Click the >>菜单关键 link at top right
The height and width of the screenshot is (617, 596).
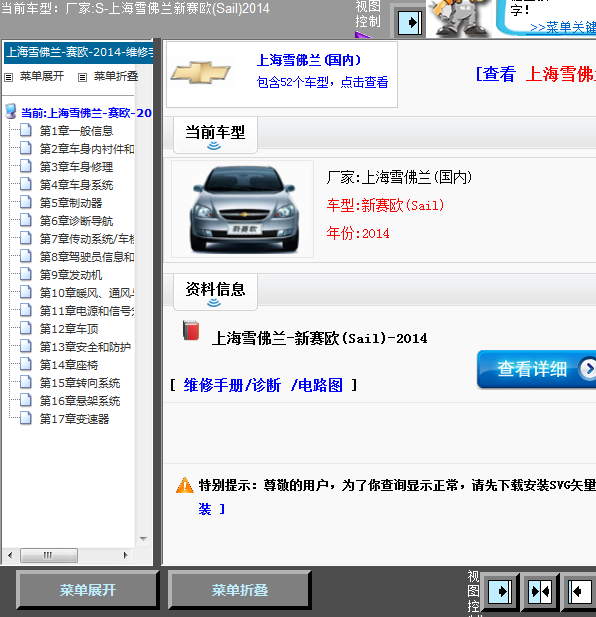pyautogui.click(x=563, y=28)
